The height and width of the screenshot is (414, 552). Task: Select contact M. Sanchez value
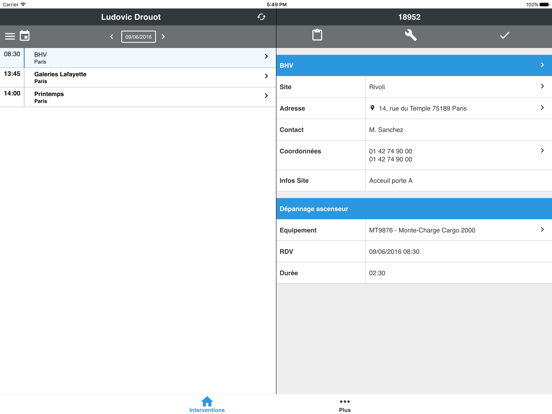click(386, 130)
